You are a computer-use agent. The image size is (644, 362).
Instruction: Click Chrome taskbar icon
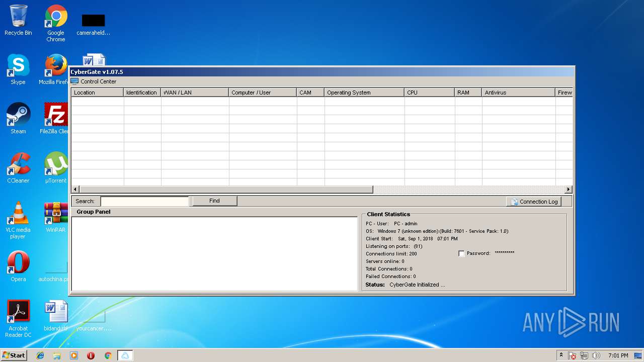[x=108, y=355]
